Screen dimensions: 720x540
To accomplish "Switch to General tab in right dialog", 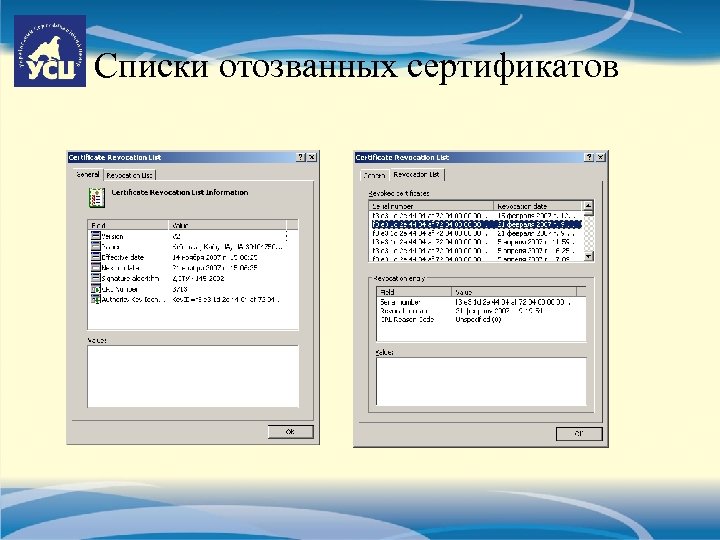I will [x=375, y=175].
